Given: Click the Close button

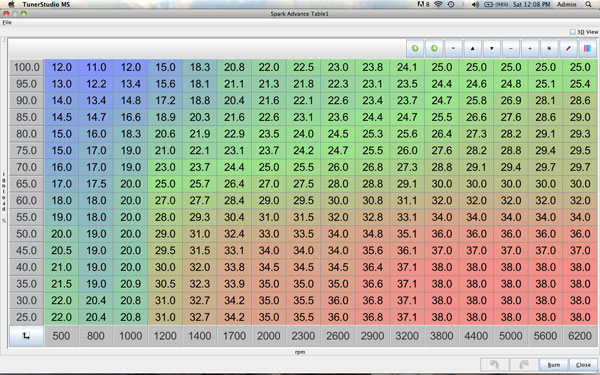Looking at the screenshot, I should coord(583,365).
